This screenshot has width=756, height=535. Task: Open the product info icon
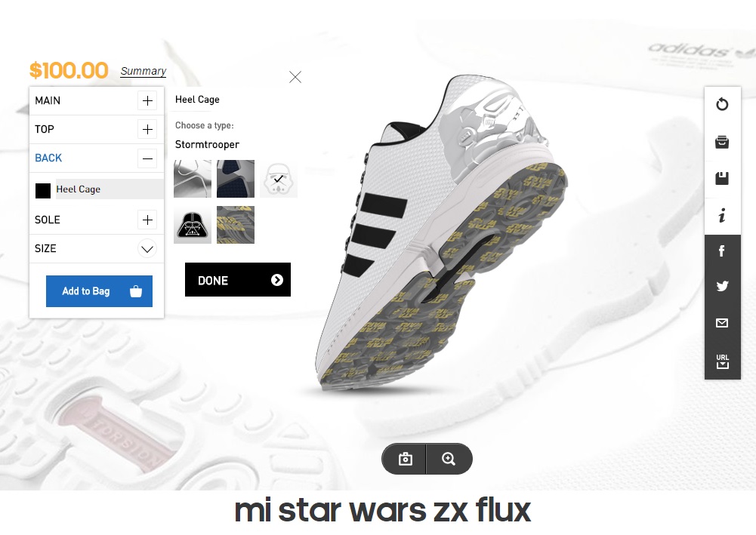(x=722, y=216)
